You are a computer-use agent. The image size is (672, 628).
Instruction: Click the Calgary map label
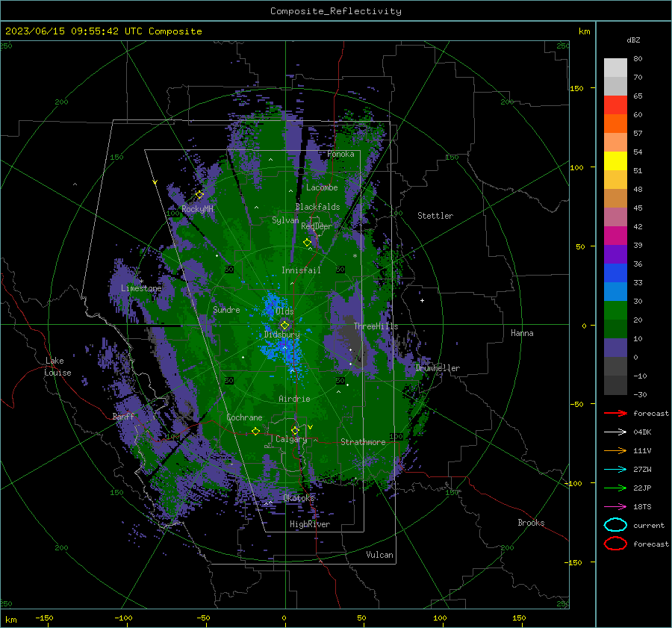click(x=291, y=439)
